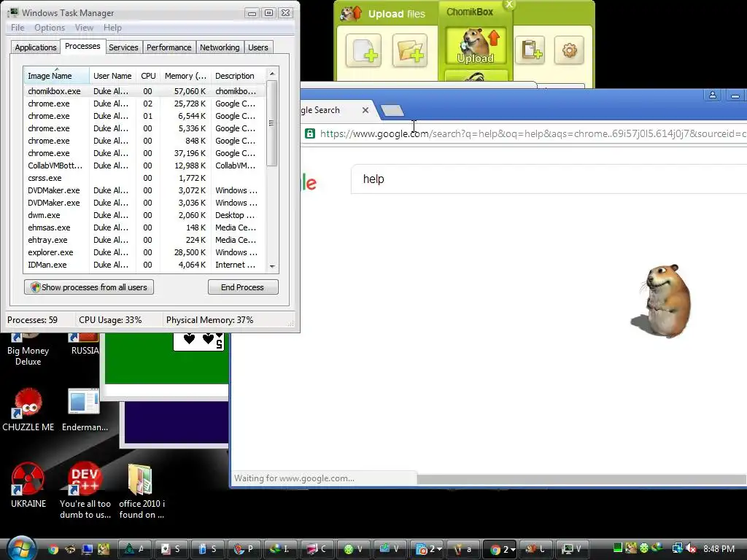747x560 pixels.
Task: Sort processes by CPU column header
Action: click(148, 76)
